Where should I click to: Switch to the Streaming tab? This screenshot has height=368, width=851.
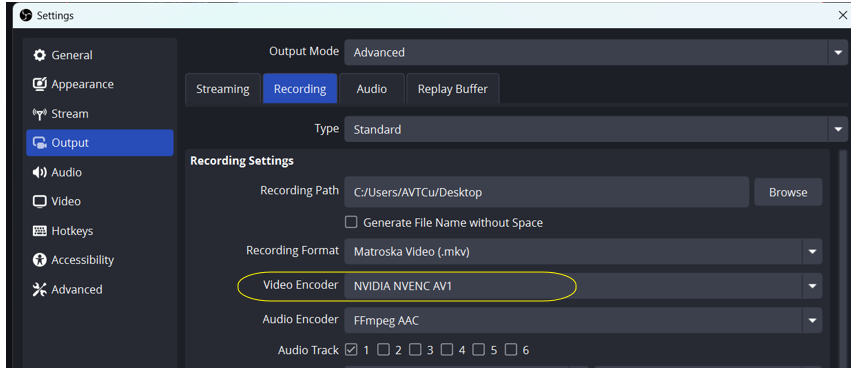(x=223, y=89)
